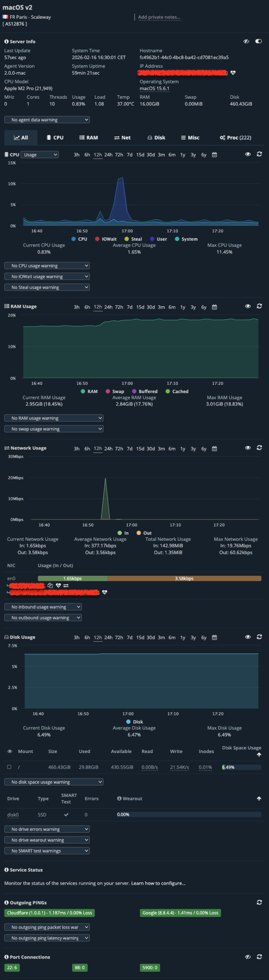Image resolution: width=269 pixels, height=980 pixels.
Task: Switch to the Proc (222) tab
Action: click(x=235, y=138)
